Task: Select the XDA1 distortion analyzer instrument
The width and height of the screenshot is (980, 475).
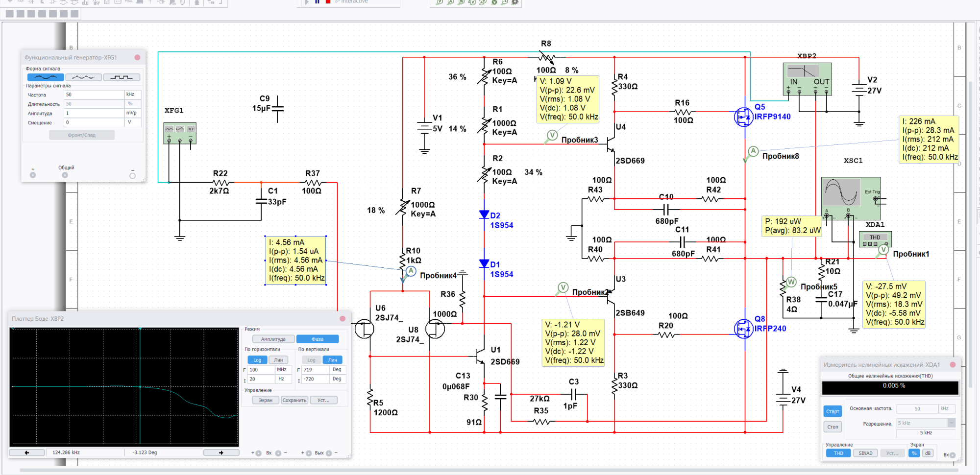Action: (875, 239)
